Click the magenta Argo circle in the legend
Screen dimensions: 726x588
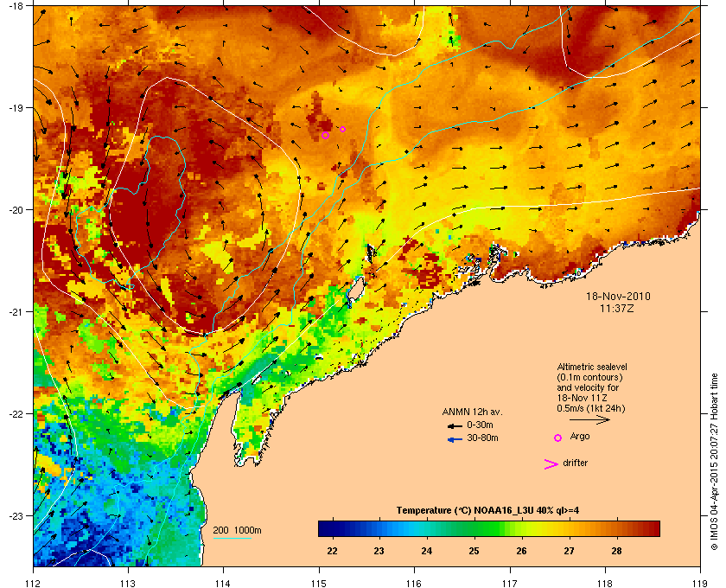pos(558,438)
